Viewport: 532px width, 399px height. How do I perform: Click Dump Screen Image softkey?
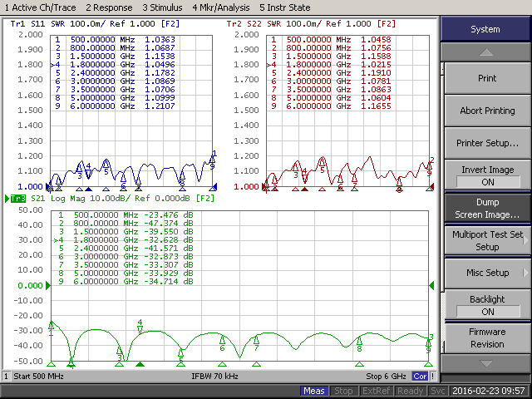tap(487, 208)
